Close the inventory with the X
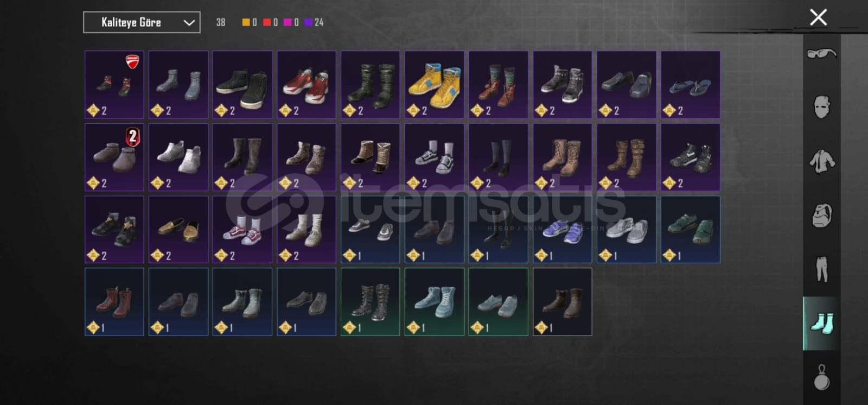868x405 pixels. point(818,17)
